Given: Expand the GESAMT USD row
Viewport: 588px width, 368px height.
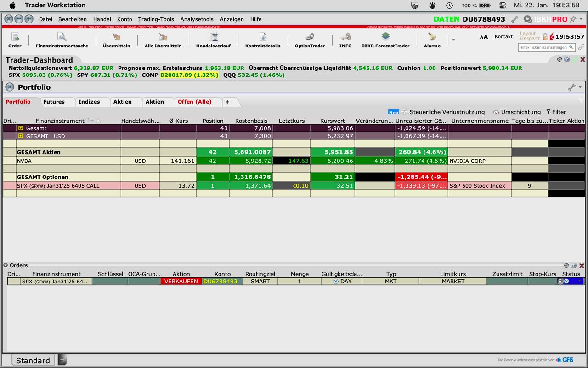Looking at the screenshot, I should 20,136.
